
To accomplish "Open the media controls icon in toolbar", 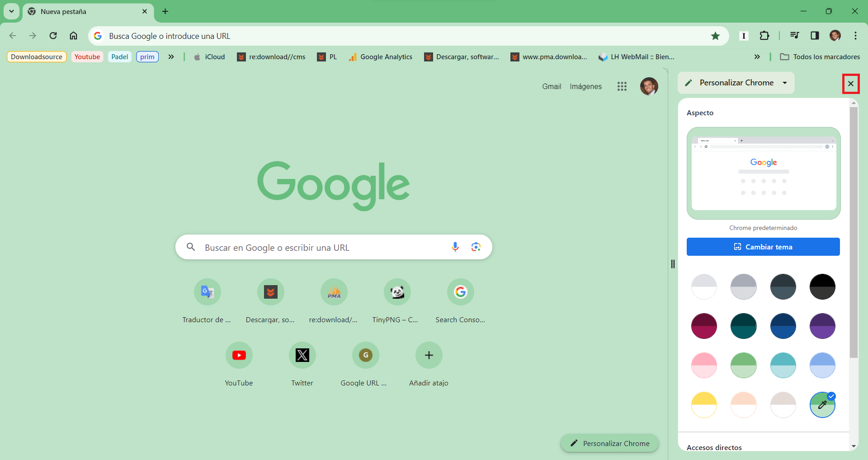I will coord(794,36).
